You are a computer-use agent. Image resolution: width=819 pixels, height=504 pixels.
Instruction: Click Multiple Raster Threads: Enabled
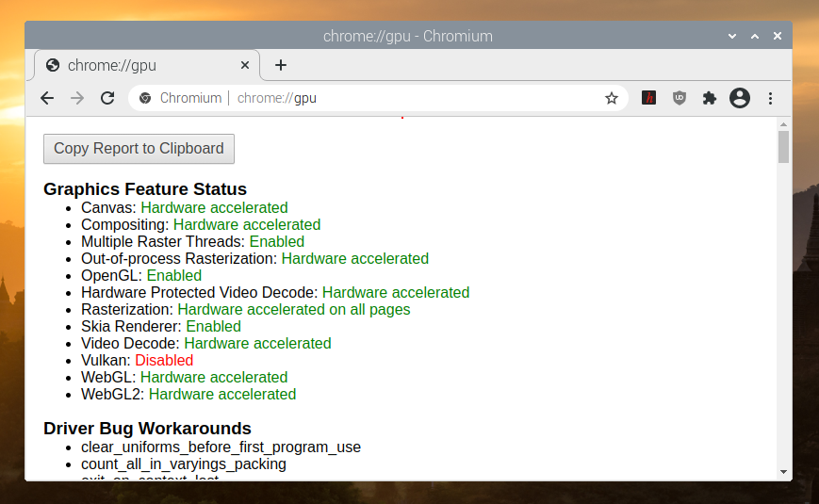coord(193,242)
